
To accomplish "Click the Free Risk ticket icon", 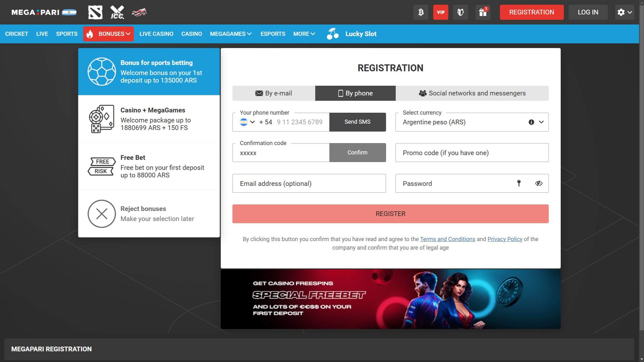I will click(x=102, y=166).
